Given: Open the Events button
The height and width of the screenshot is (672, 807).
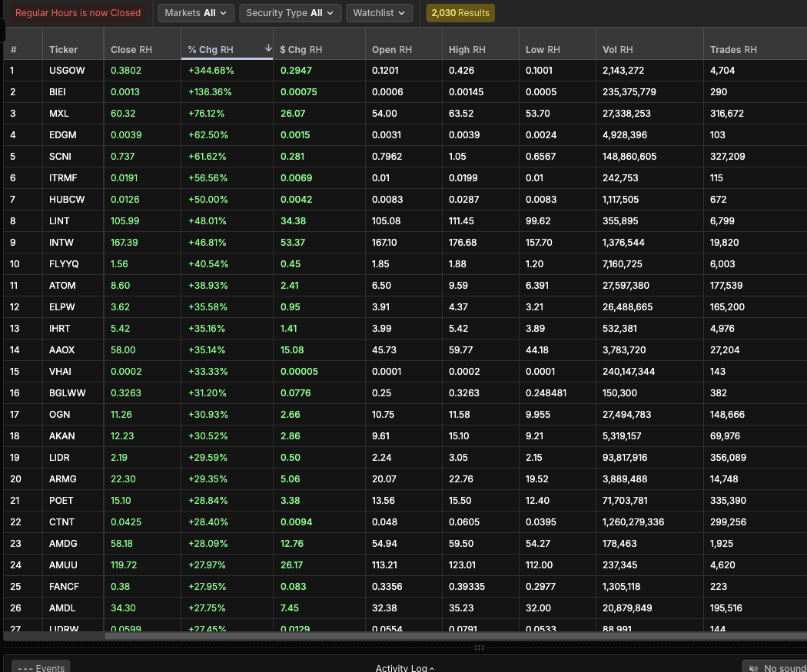Looking at the screenshot, I should pos(42,667).
